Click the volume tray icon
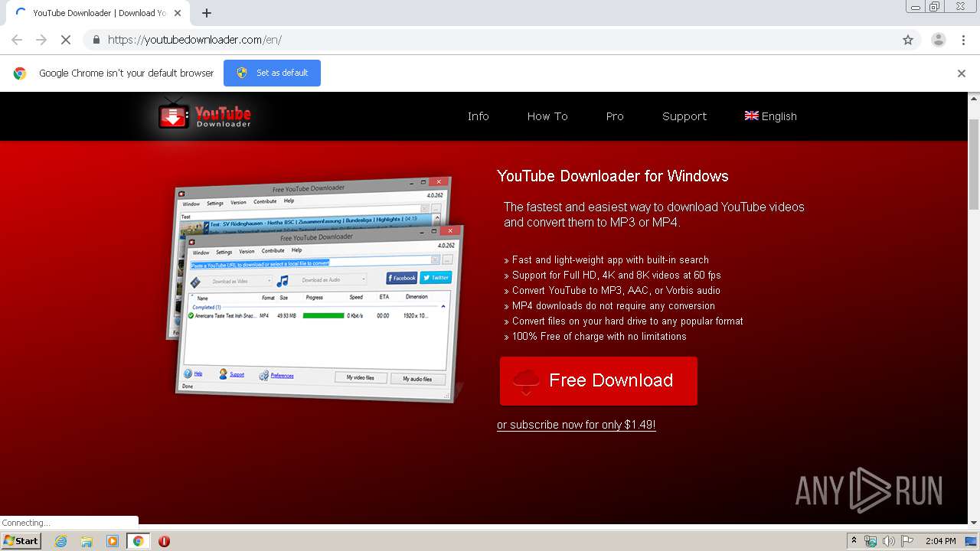The height and width of the screenshot is (551, 980). click(x=890, y=541)
